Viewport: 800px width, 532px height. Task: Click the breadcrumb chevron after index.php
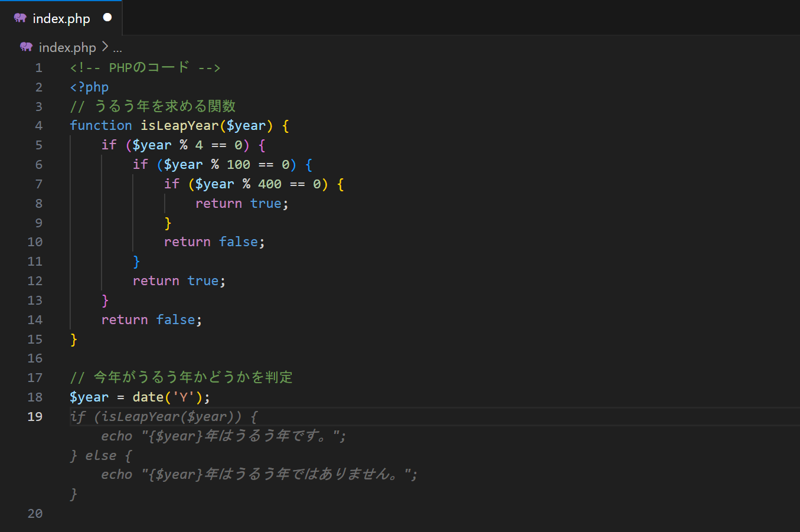pyautogui.click(x=105, y=47)
